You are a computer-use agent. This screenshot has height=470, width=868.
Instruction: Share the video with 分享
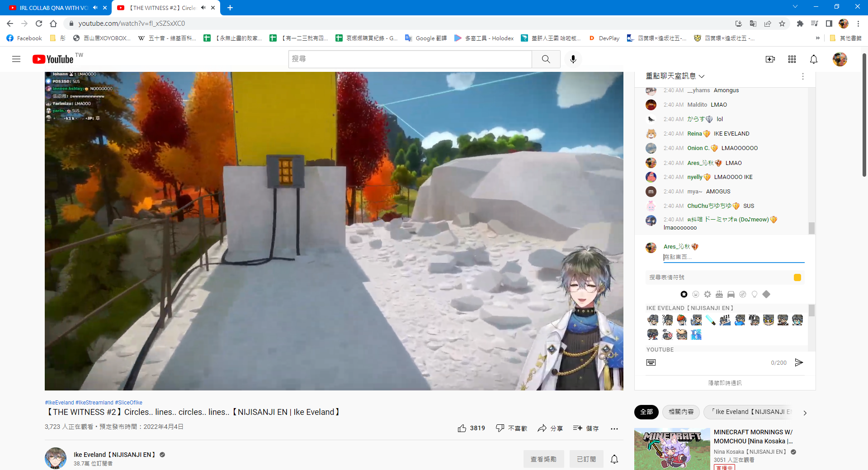550,428
